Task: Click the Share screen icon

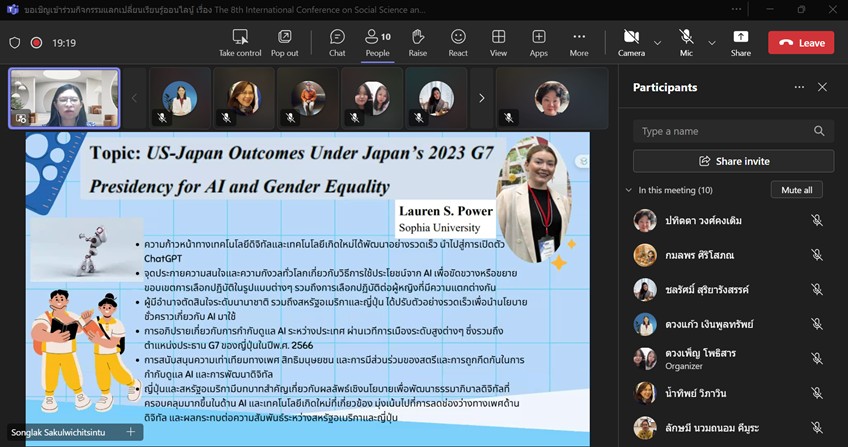Action: click(x=740, y=42)
